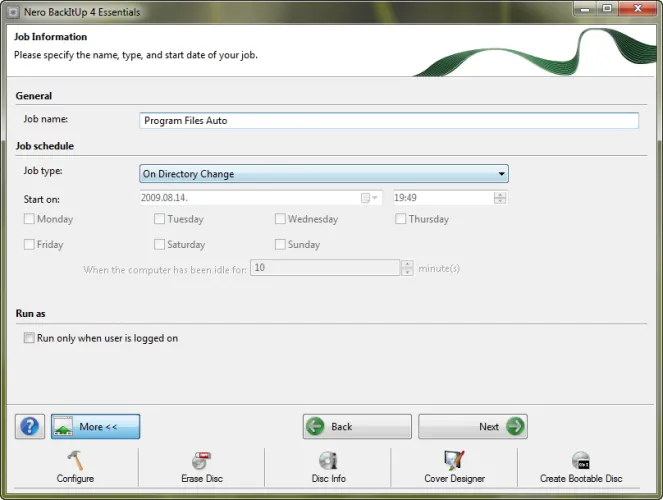Minimize the Nero BackItUp window

click(x=586, y=8)
